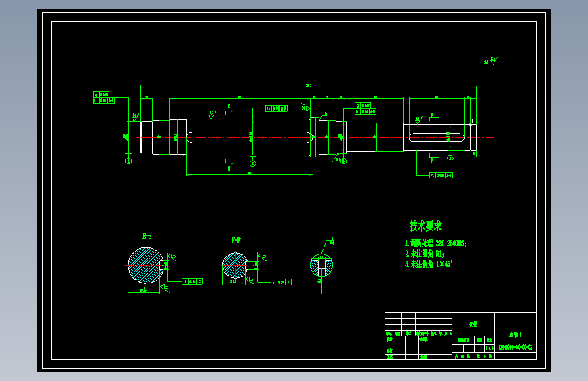Screen dimensions: 588x381
Task: Select the E-E section view label
Action: coord(146,236)
